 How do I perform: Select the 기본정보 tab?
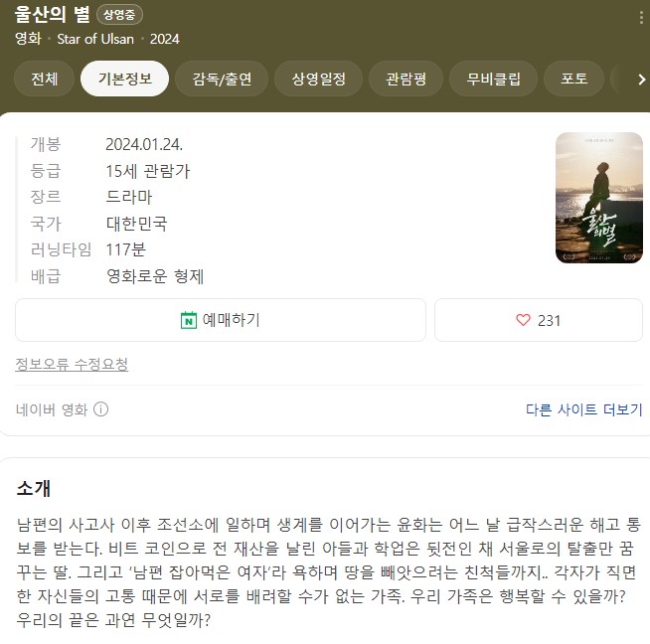click(125, 79)
